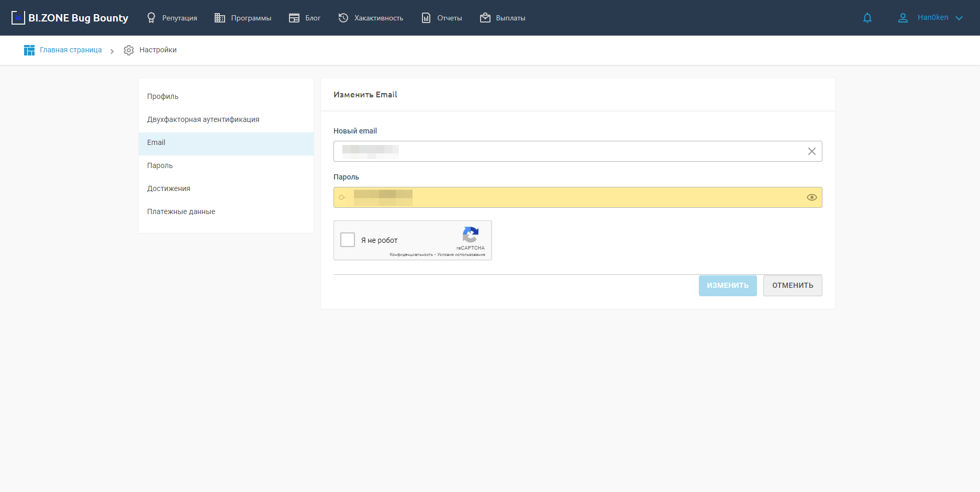Follow the Главная страница breadcrumb link
This screenshot has width=980, height=492.
pos(71,50)
